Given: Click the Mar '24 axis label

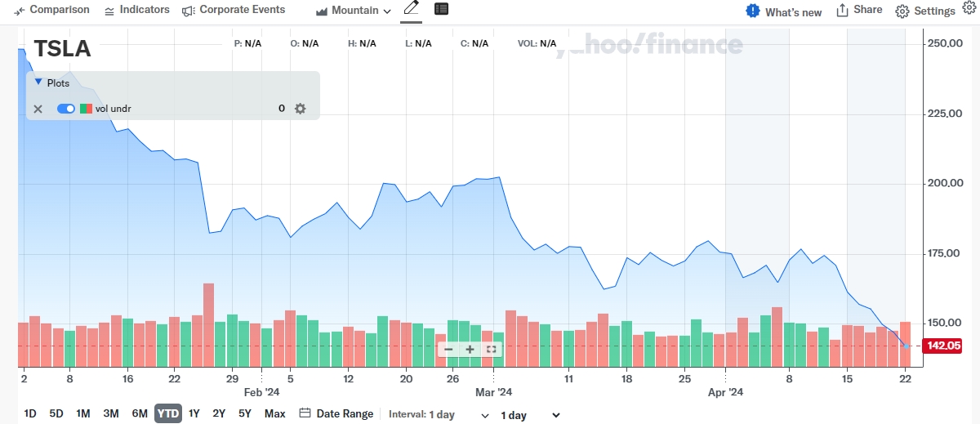Looking at the screenshot, I should coord(493,392).
